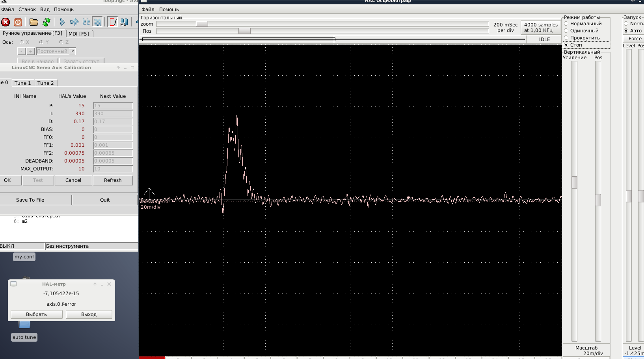Toggle optional stop M1 icon
The width and height of the screenshot is (644, 359).
[x=124, y=22]
